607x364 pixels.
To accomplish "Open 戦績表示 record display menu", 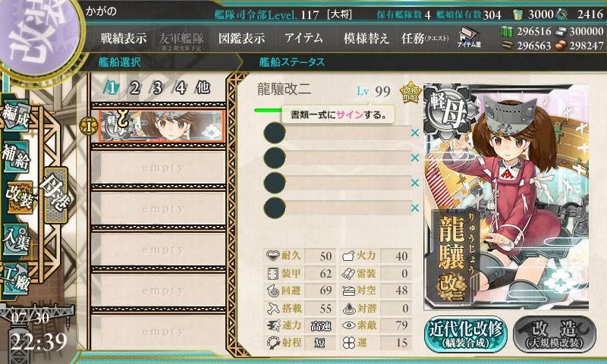I will [124, 38].
